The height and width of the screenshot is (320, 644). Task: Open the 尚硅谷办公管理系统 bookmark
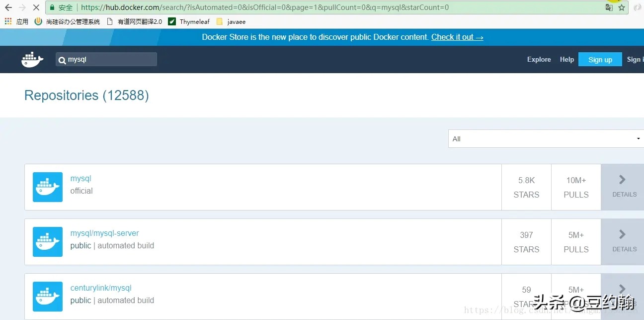(67, 21)
